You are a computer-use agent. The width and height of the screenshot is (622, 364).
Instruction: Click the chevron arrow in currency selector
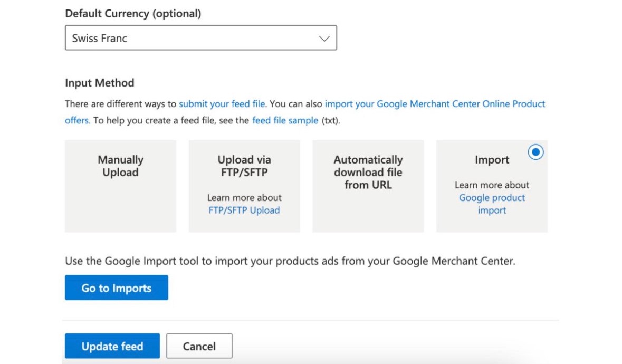click(324, 39)
